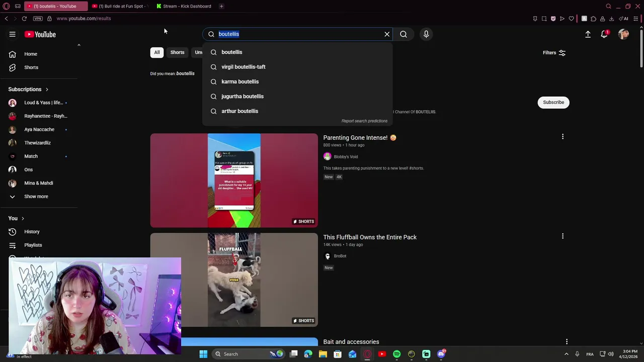Viewport: 644px width, 362px height.
Task: Open the browser AI button
Action: [624, 19]
